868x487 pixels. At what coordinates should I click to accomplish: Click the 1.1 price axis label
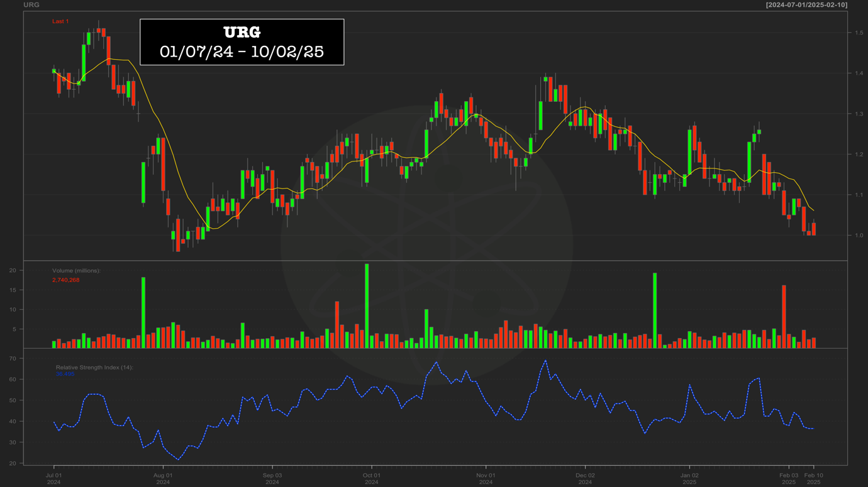tap(859, 195)
